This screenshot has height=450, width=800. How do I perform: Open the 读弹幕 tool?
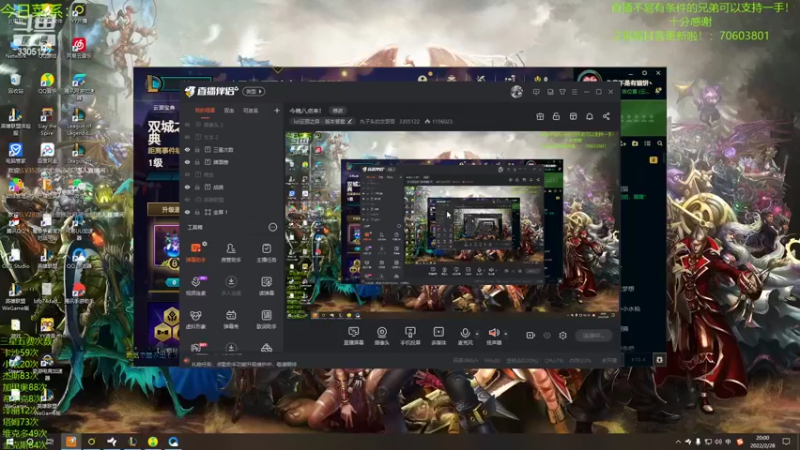point(266,286)
